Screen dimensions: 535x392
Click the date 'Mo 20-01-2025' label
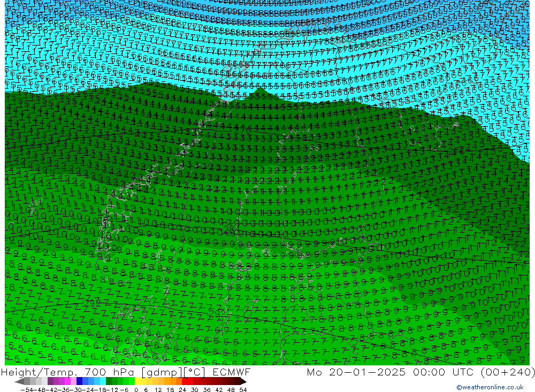(356, 372)
